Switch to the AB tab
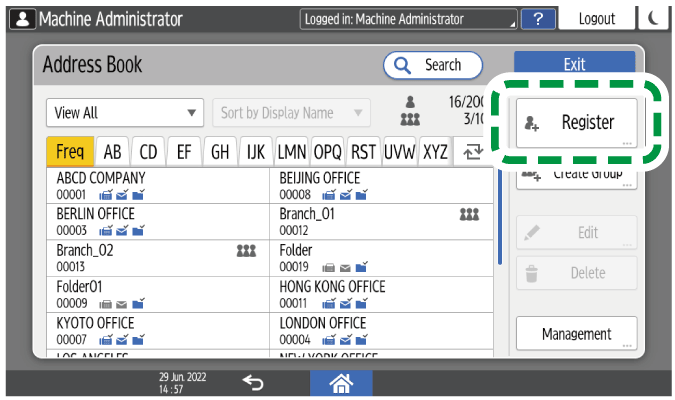 (113, 152)
